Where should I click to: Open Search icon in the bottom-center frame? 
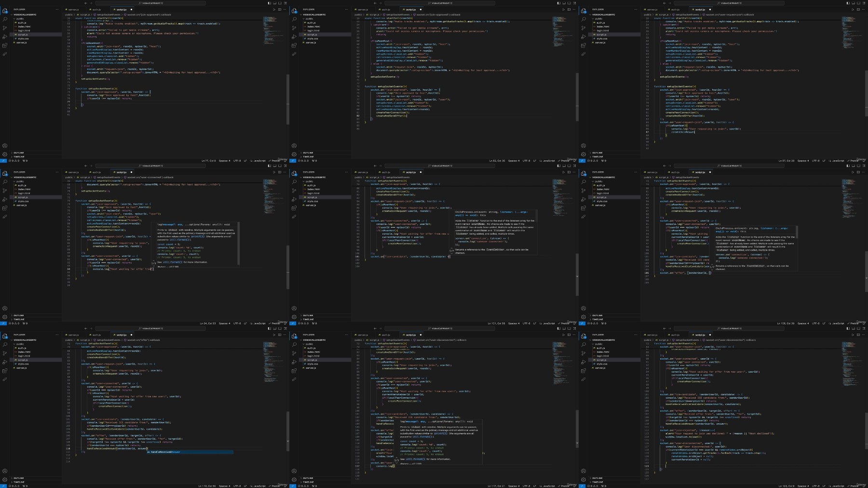coord(294,345)
